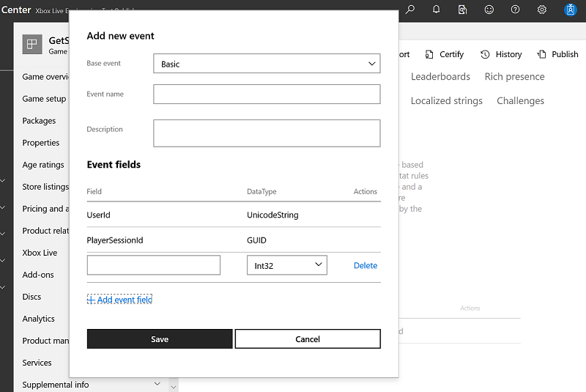Open Age ratings in sidebar
The width and height of the screenshot is (586, 392).
coord(43,165)
